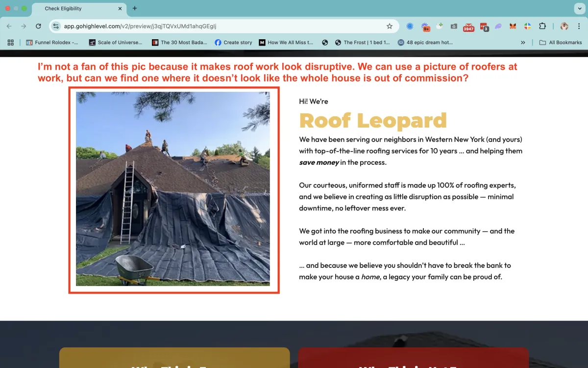Go forward to the next page
Viewport: 588px width, 368px height.
[x=24, y=26]
